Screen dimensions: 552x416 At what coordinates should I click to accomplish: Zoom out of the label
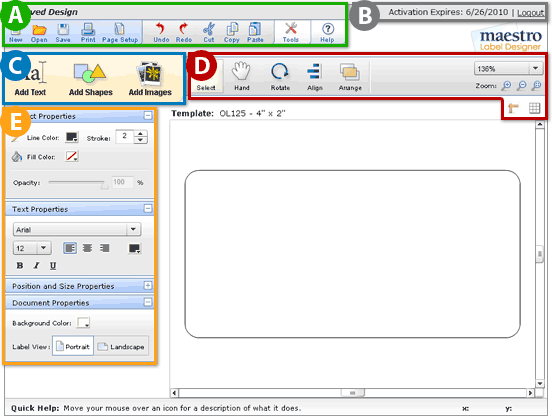[522, 85]
